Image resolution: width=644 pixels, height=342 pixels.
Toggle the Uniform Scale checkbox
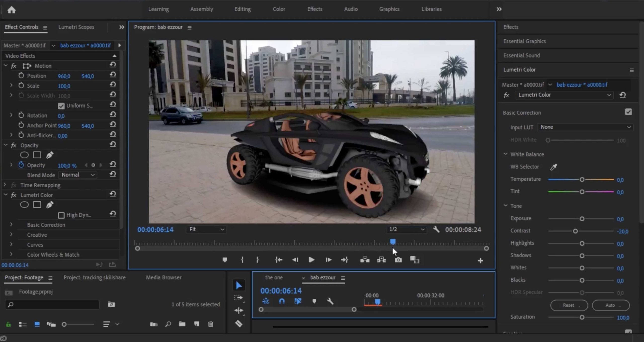pyautogui.click(x=61, y=106)
